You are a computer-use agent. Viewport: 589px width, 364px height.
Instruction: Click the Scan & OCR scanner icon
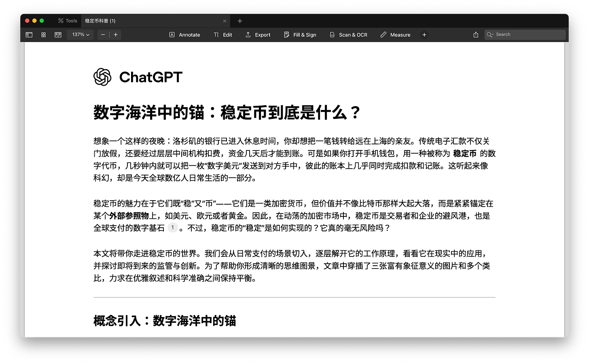coord(332,35)
